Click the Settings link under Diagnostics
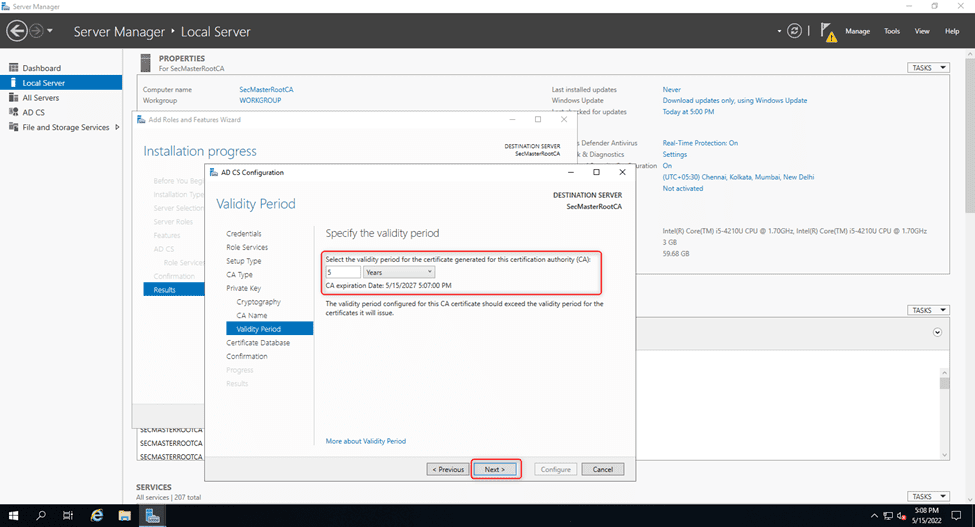Image resolution: width=975 pixels, height=527 pixels. (x=675, y=154)
